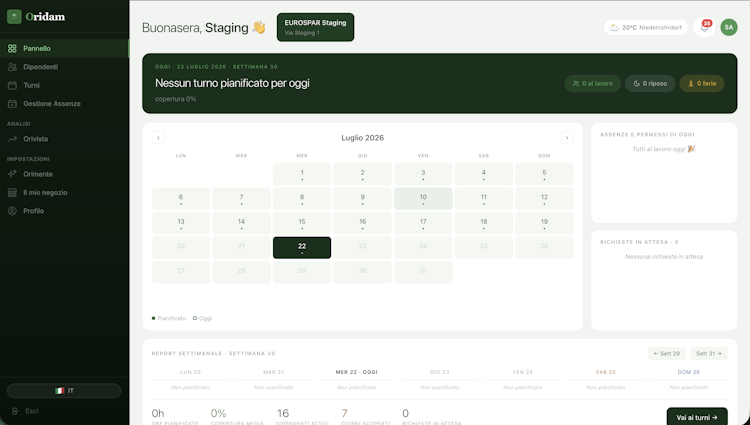Click 'Nessun turno pianificato per oggi' heading
Screen dimensions: 750x425
(232, 83)
